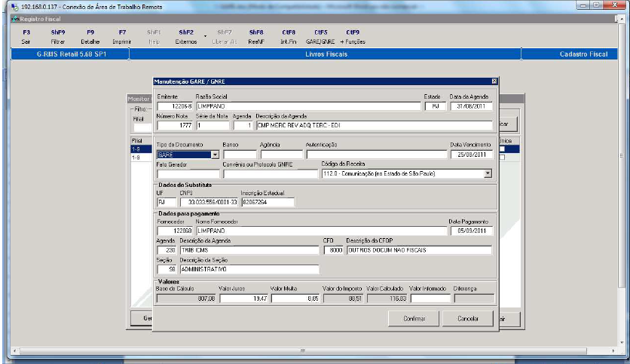
Task: Open the CtF5 GARE/GNRE function
Action: coord(320,37)
